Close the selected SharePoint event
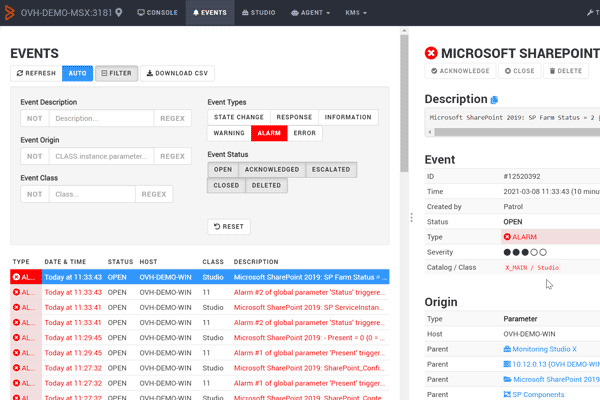This screenshot has height=400, width=600. 520,71
